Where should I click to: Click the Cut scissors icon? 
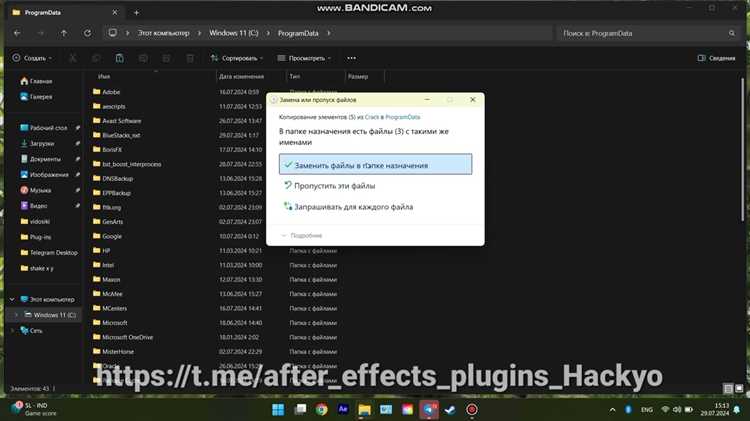tap(73, 58)
